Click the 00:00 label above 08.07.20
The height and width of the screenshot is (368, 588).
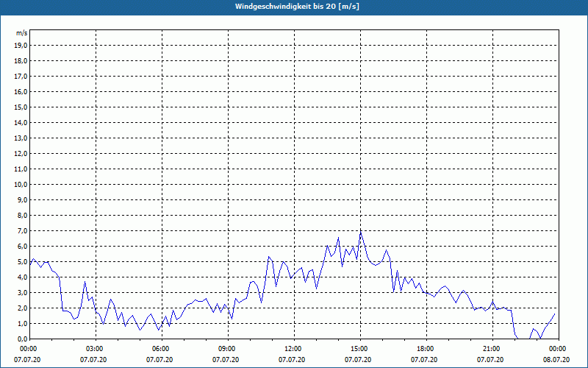click(559, 349)
